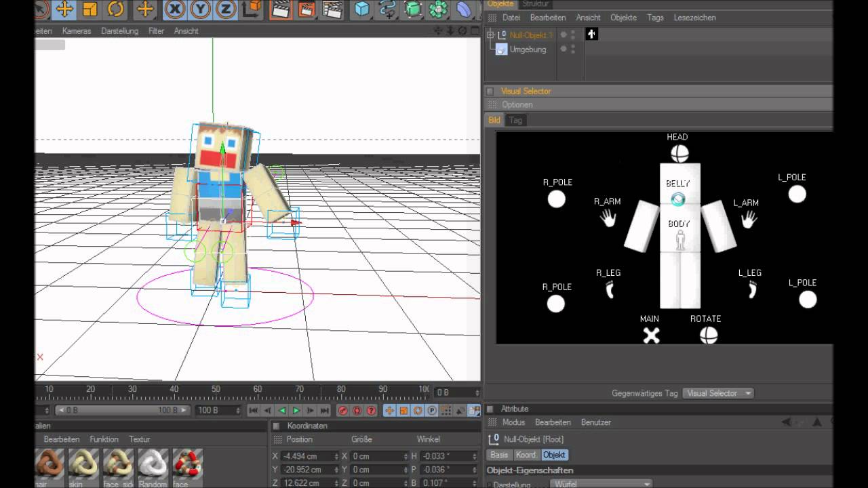Go to start of animation
Viewport: 868px width, 488px height.
pos(253,411)
